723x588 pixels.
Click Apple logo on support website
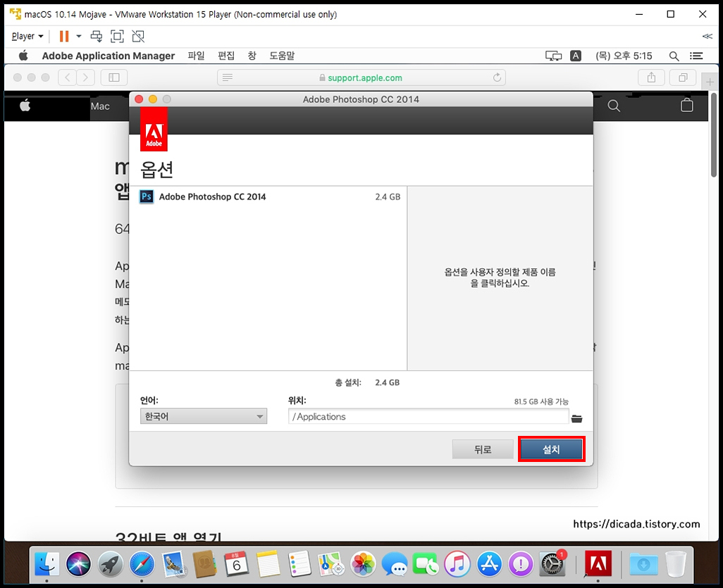point(25,106)
